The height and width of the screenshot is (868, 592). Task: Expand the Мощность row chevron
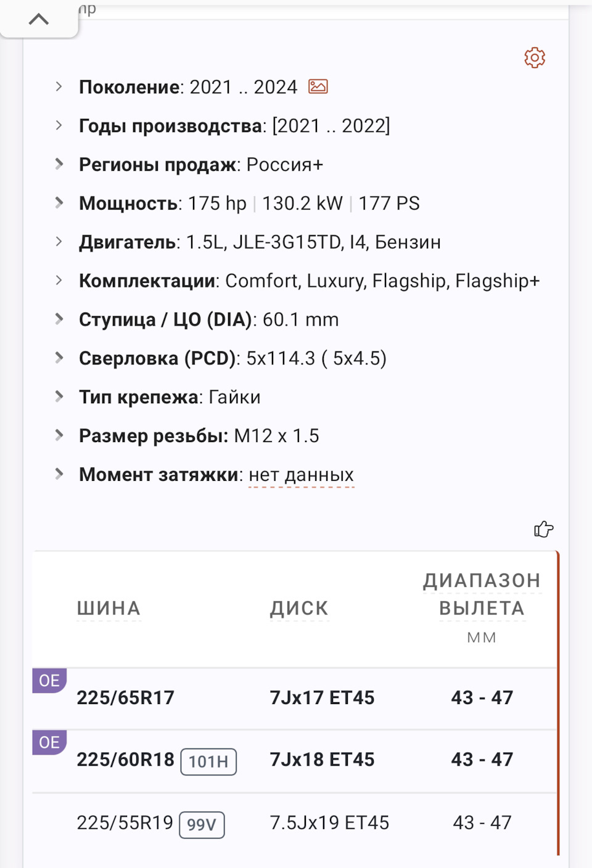pos(59,203)
